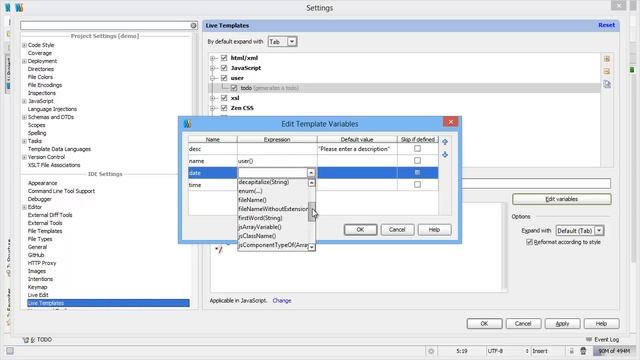640x360 pixels.
Task: Click the remove template icon at right
Action: pos(607,71)
